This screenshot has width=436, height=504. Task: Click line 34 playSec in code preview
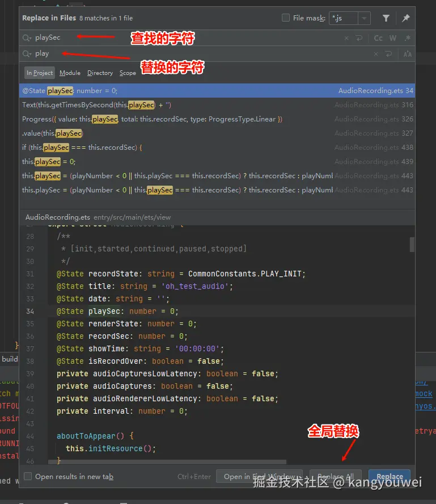(104, 311)
